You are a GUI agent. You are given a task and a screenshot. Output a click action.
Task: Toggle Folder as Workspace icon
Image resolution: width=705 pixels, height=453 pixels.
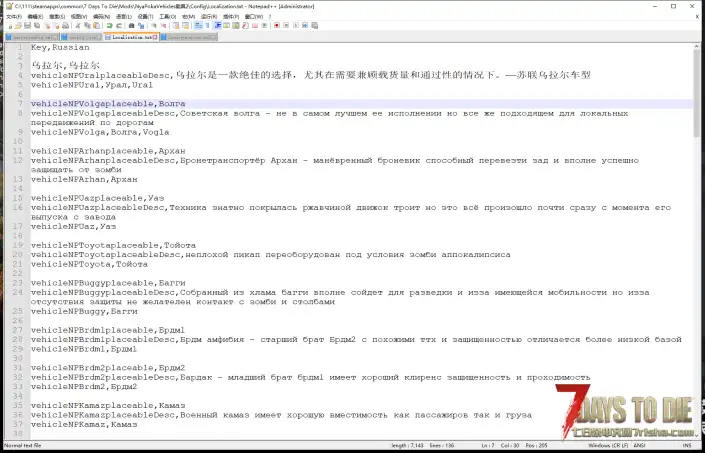point(254,26)
